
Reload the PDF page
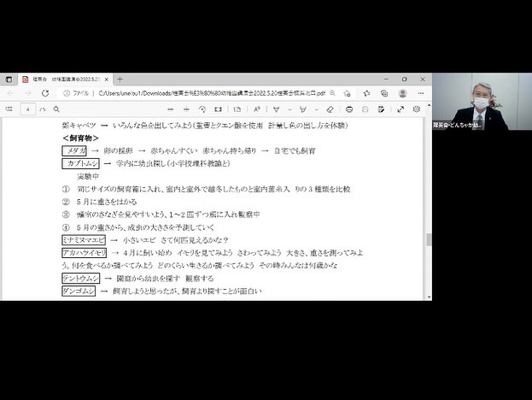pos(45,93)
